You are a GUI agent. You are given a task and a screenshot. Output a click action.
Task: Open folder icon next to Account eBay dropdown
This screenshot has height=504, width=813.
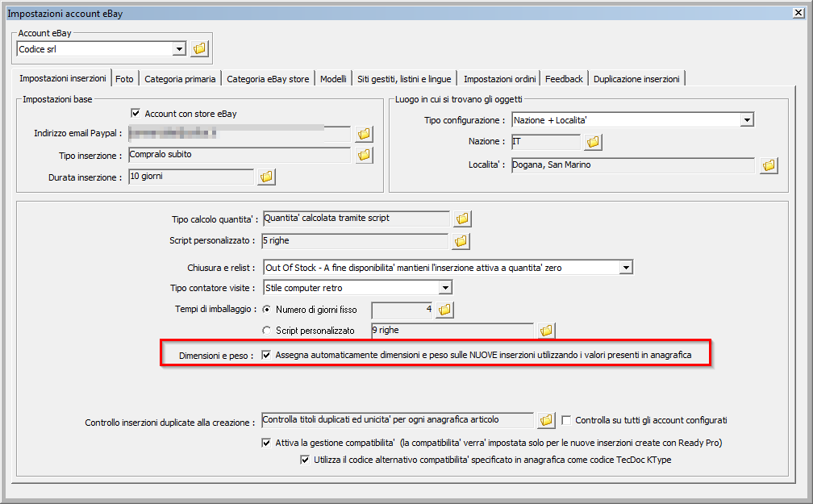click(199, 48)
